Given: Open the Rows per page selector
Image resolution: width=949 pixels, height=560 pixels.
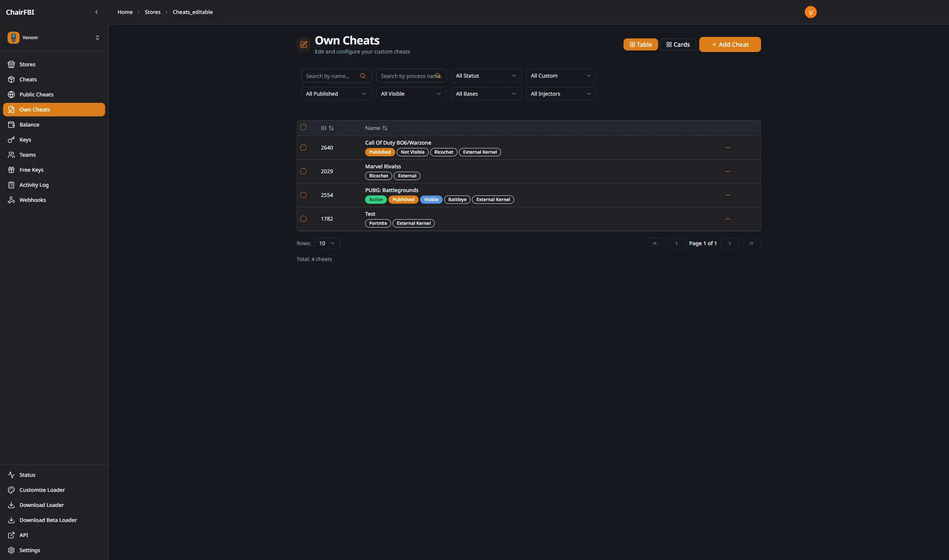Looking at the screenshot, I should tap(327, 243).
